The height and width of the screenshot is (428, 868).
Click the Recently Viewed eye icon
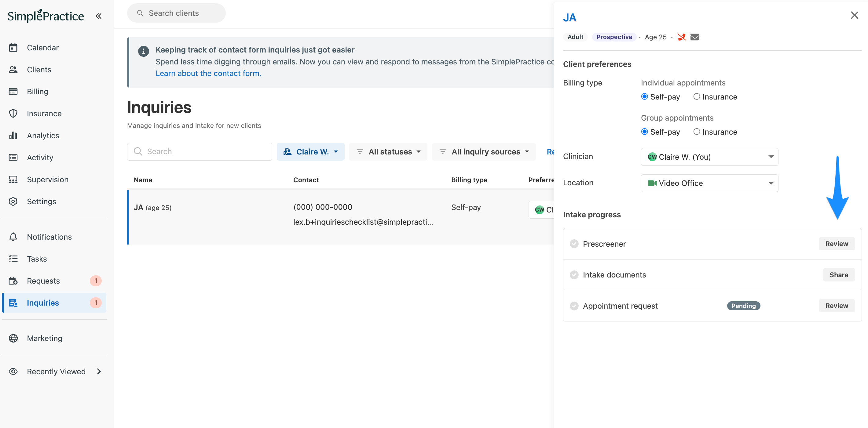[x=13, y=371]
